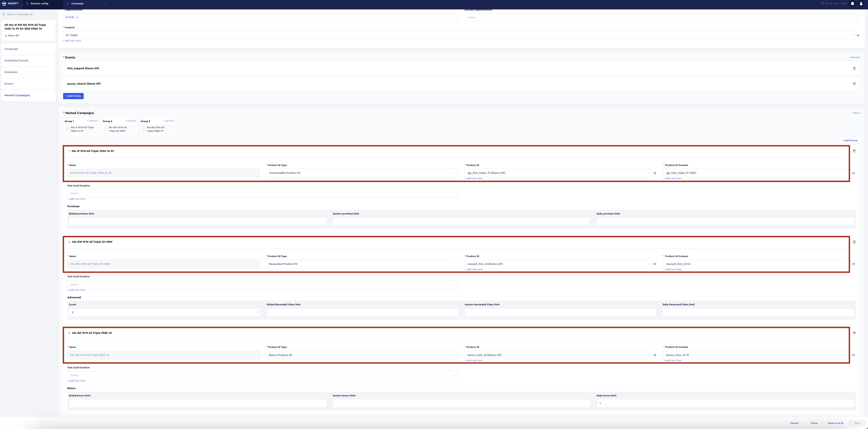Open SC Triple creative arrow link
Screen dimensions: 868x429
pos(857,35)
